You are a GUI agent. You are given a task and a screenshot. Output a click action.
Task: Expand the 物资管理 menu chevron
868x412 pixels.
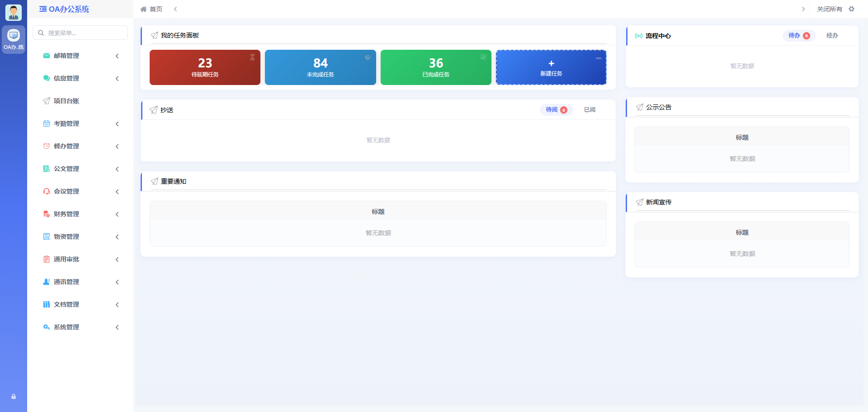tap(117, 237)
